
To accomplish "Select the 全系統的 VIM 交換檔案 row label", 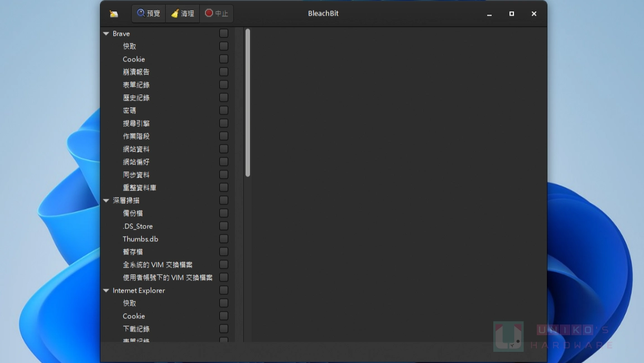I will coord(158,265).
